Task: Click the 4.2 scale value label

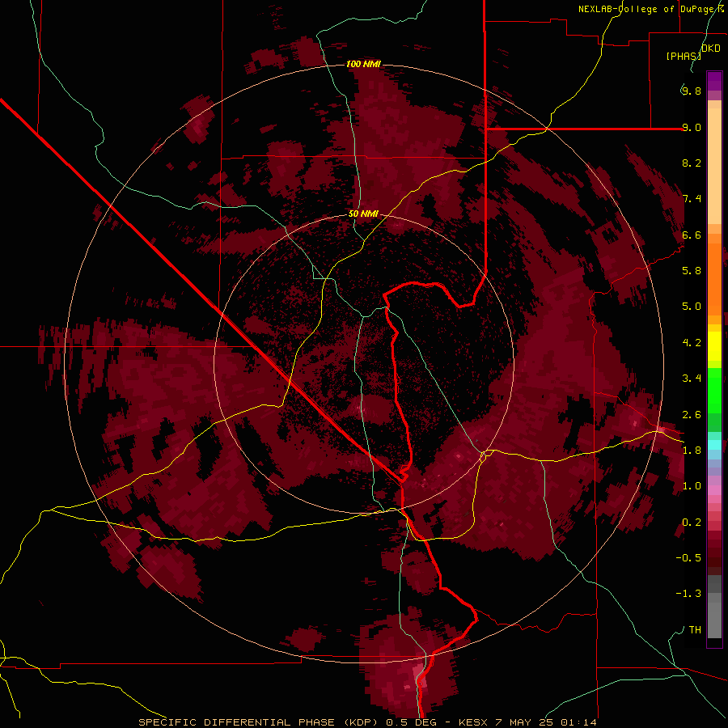Action: 692,343
